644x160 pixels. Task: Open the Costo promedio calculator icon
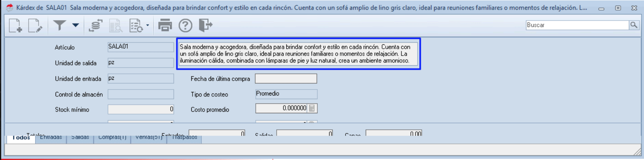coord(312,108)
